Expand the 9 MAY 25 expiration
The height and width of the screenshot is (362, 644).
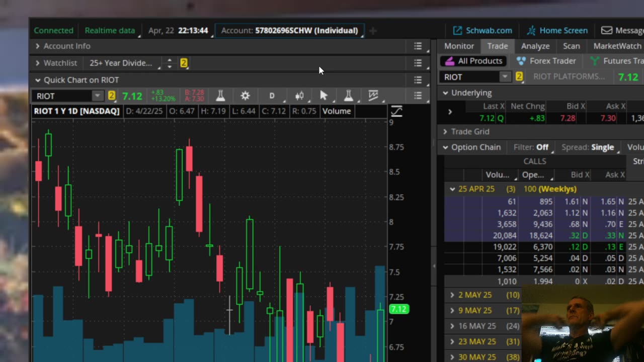click(452, 311)
